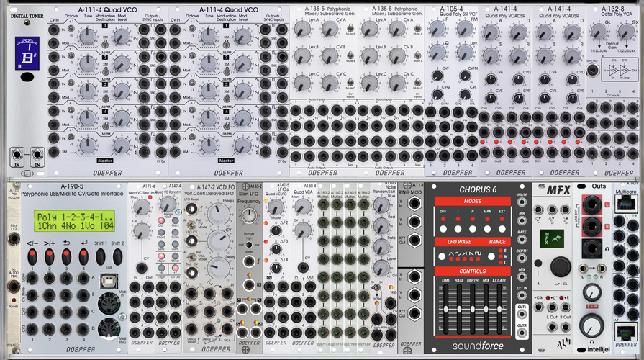Click the headphone jack on Outs module

click(x=592, y=248)
